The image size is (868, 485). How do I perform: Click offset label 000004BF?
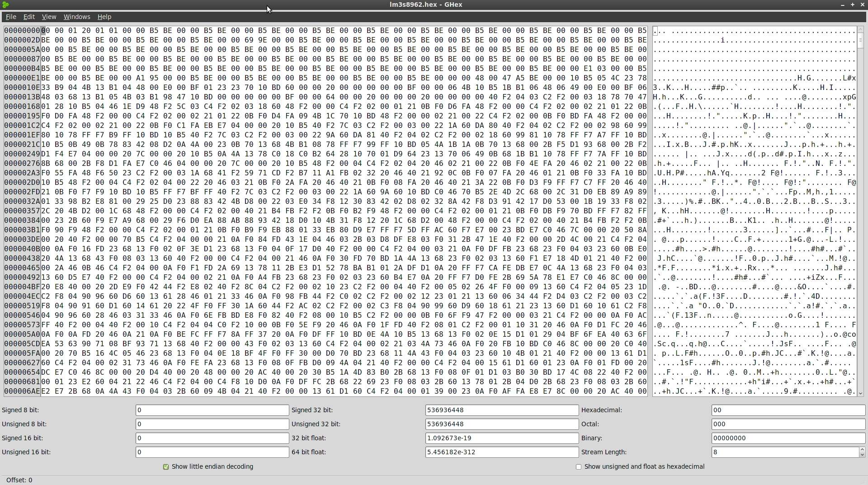click(x=22, y=287)
